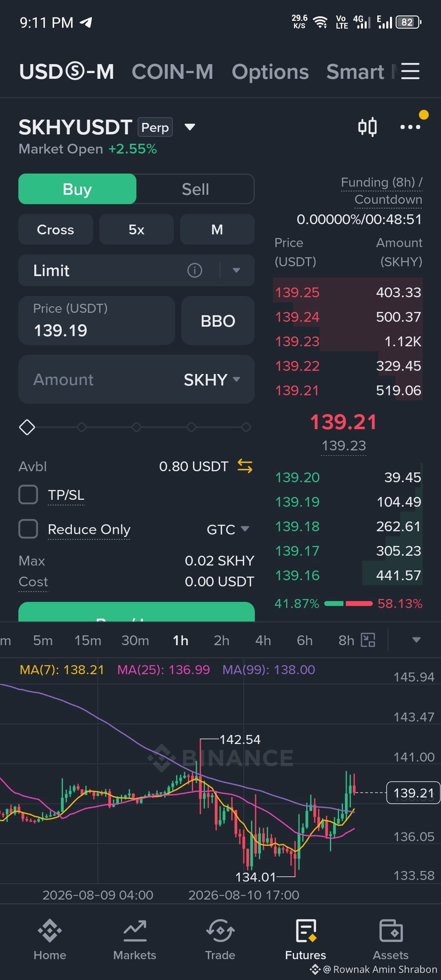Screen dimensions: 441x980
Task: Open the Limit order type dropdown
Action: (236, 270)
